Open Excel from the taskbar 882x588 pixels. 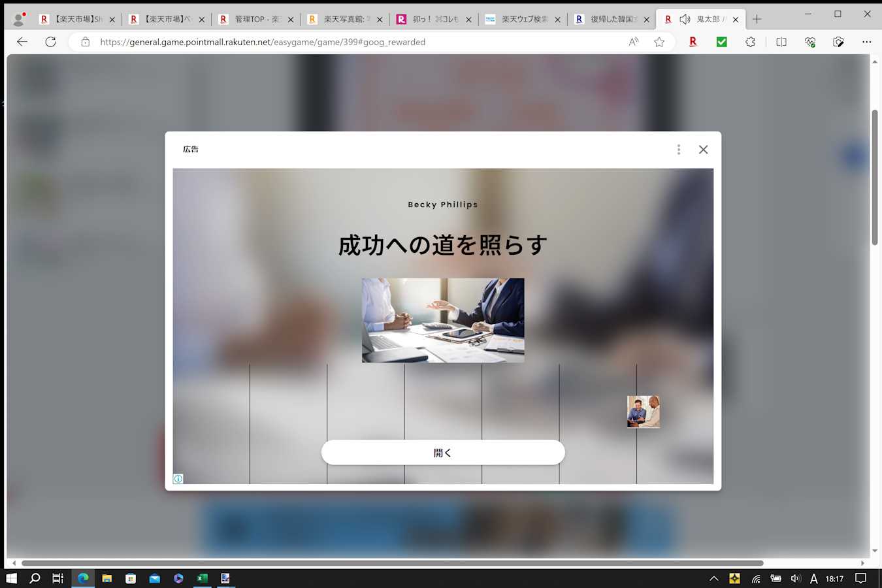203,578
